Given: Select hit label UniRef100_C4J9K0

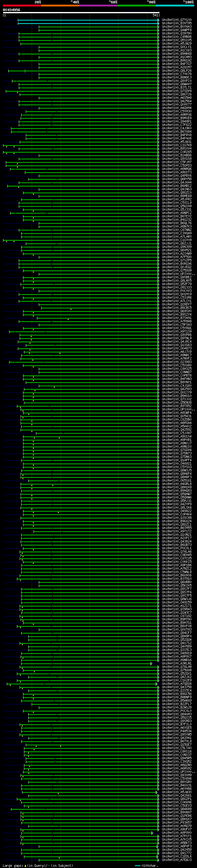Looking at the screenshot, I should pos(177,128).
